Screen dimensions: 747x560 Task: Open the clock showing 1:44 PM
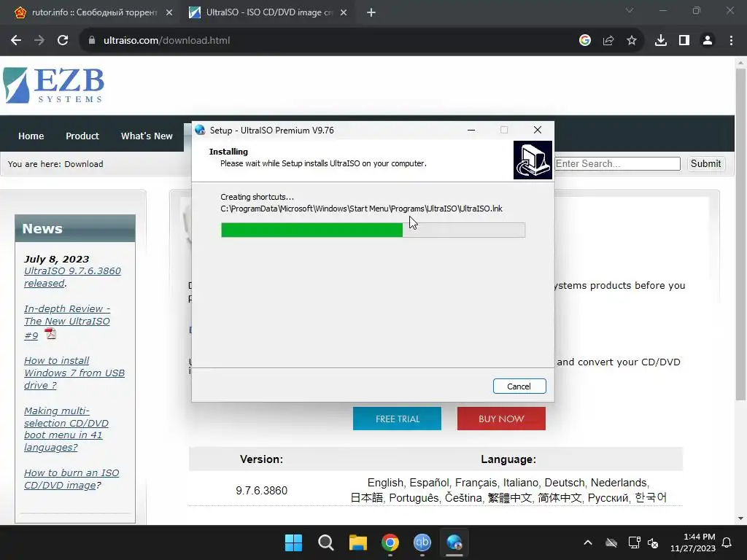[693, 542]
